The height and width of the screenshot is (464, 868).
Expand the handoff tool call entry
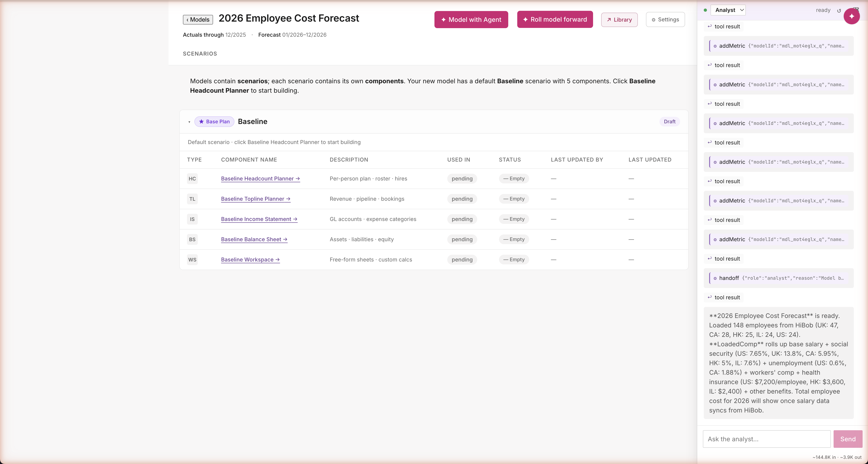click(x=778, y=278)
